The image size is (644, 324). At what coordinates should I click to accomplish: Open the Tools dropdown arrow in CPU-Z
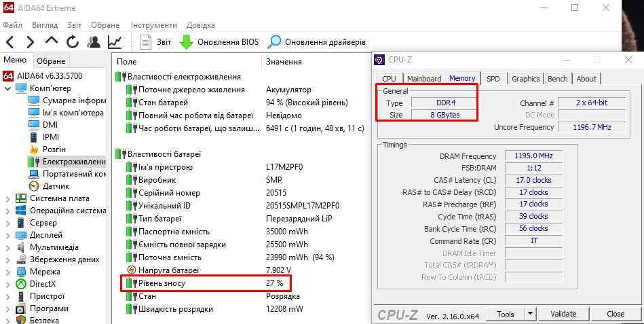(530, 314)
